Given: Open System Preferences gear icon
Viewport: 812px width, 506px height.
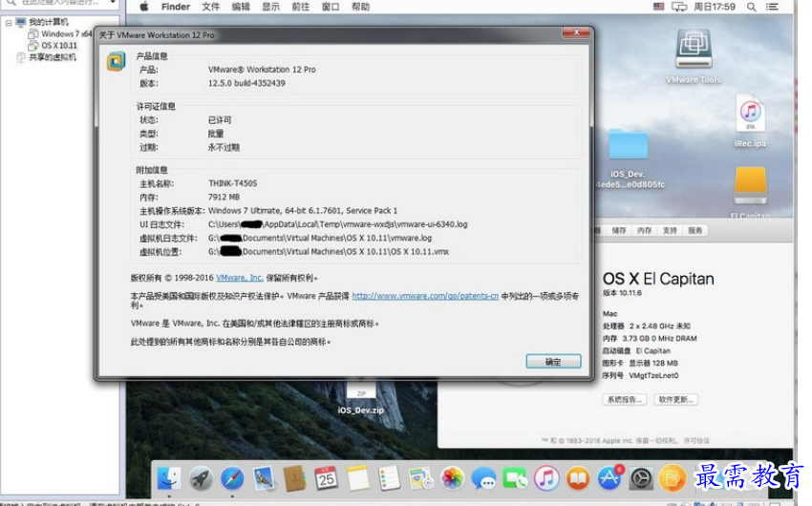Looking at the screenshot, I should (641, 478).
